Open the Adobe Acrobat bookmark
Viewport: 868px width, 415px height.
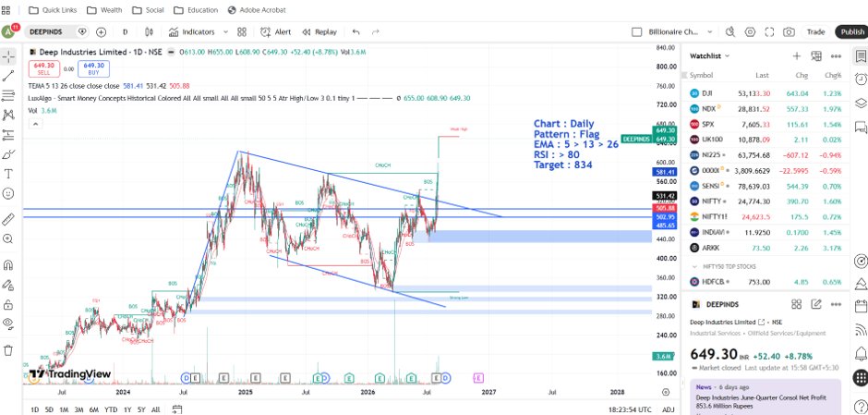(x=257, y=10)
